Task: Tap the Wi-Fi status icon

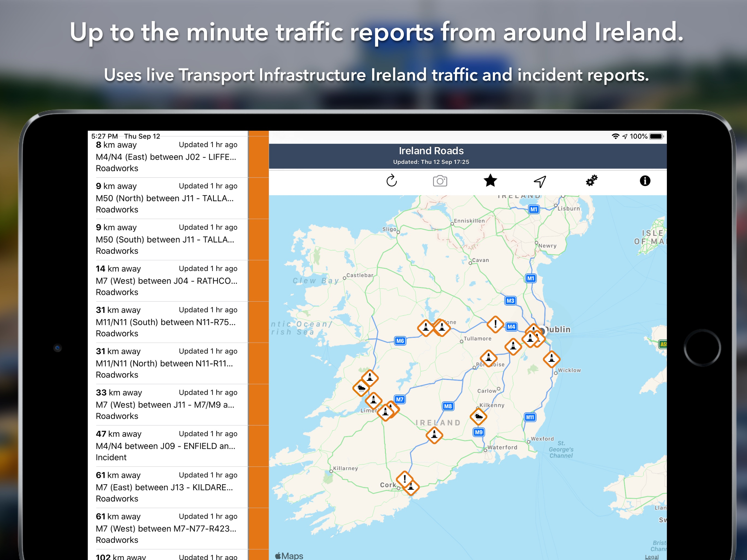Action: coord(615,136)
